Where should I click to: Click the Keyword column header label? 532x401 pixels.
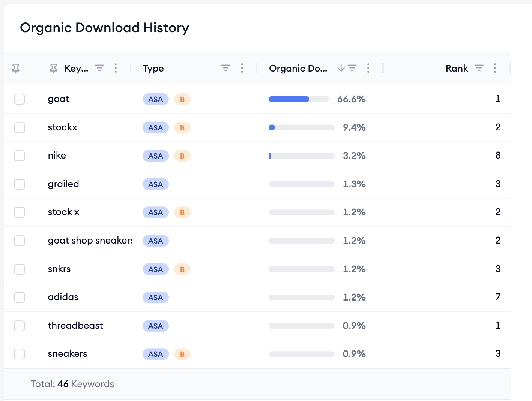tap(77, 69)
